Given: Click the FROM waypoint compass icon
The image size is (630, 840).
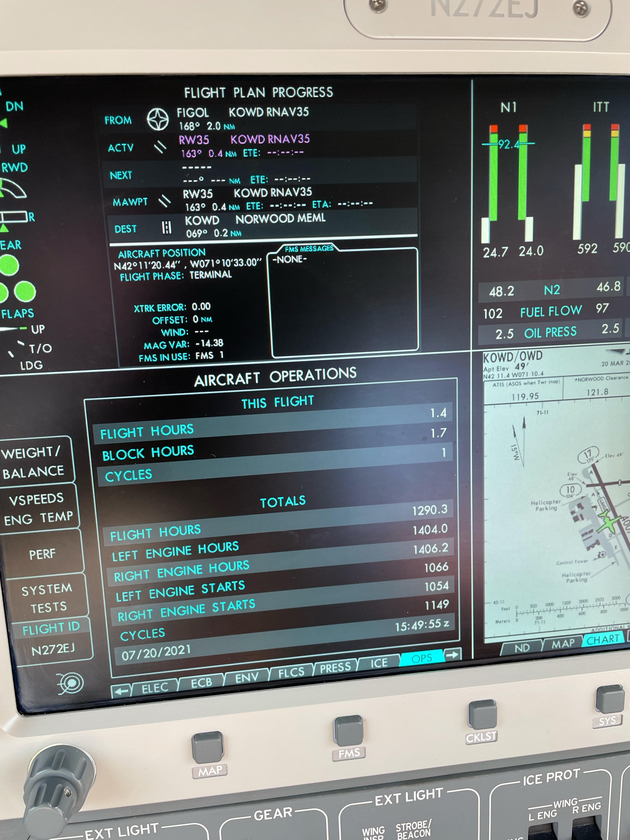Looking at the screenshot, I should (x=157, y=119).
